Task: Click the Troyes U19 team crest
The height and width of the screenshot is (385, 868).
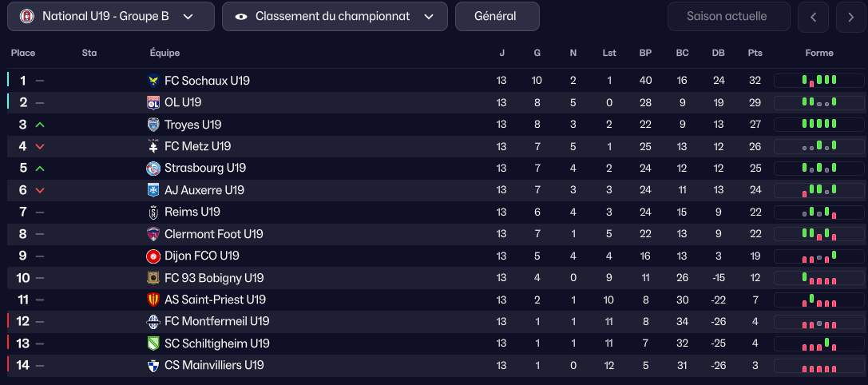Action: click(153, 125)
